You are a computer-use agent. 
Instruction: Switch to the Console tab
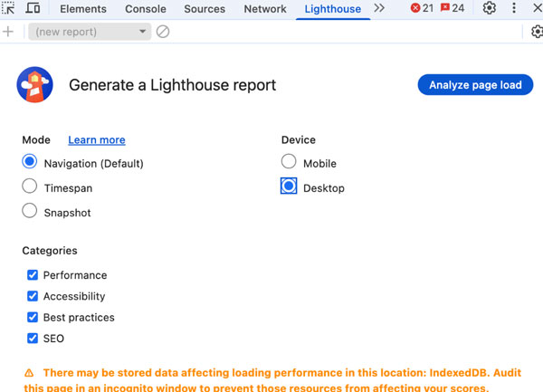[x=146, y=9]
